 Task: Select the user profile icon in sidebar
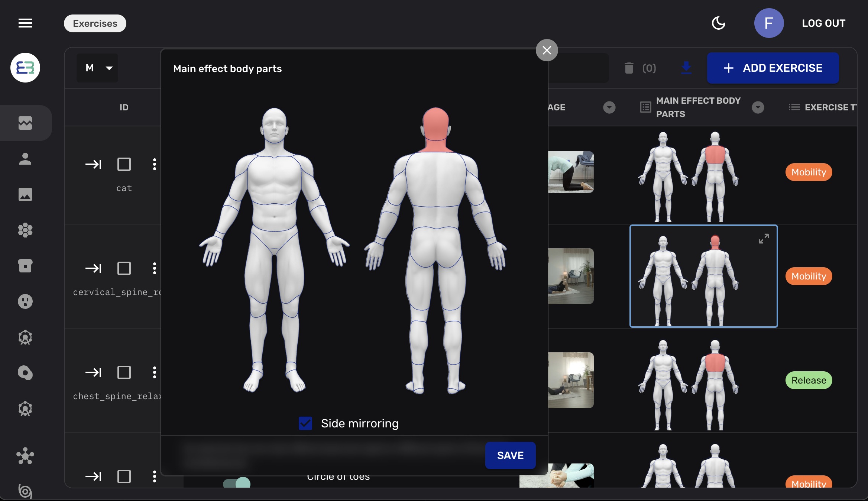pos(25,159)
